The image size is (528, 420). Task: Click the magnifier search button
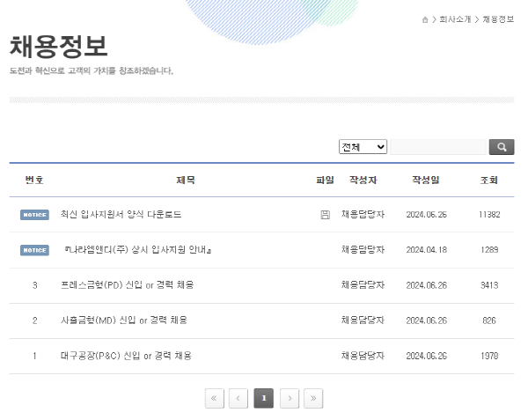click(x=501, y=147)
